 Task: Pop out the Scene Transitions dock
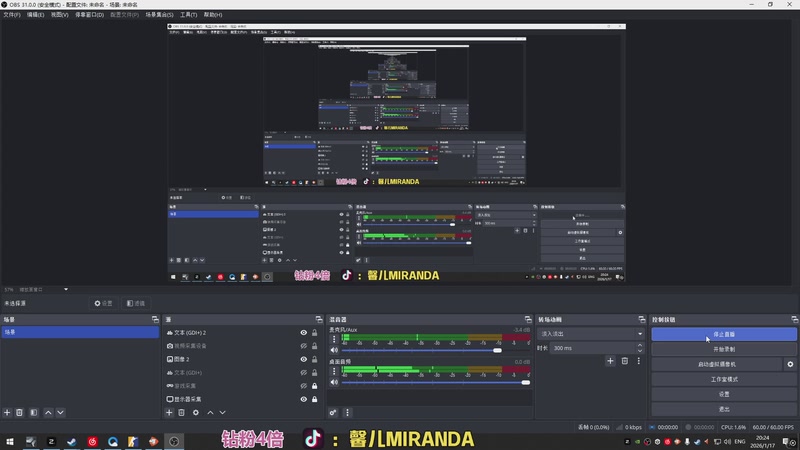[642, 319]
